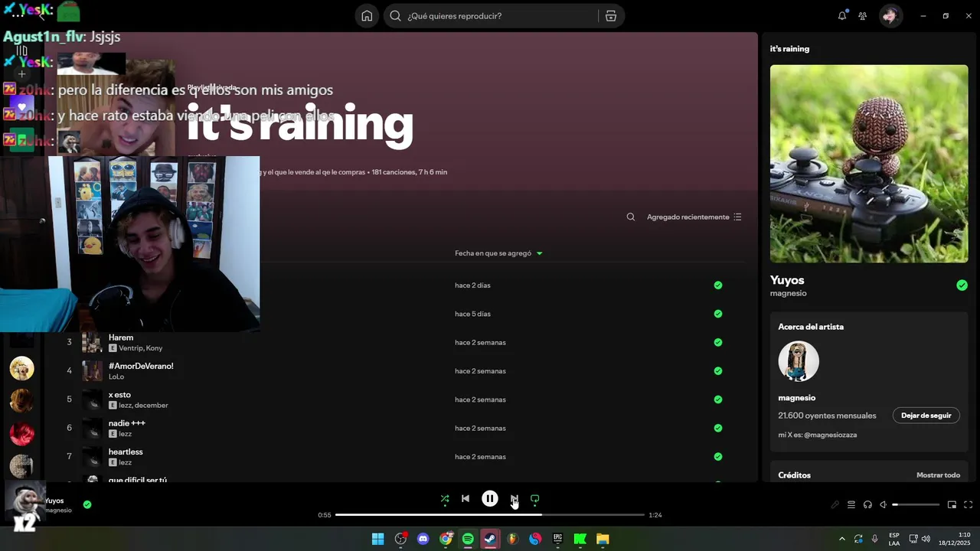Open the Browse icon in search bar
The height and width of the screenshot is (551, 980).
coord(610,16)
